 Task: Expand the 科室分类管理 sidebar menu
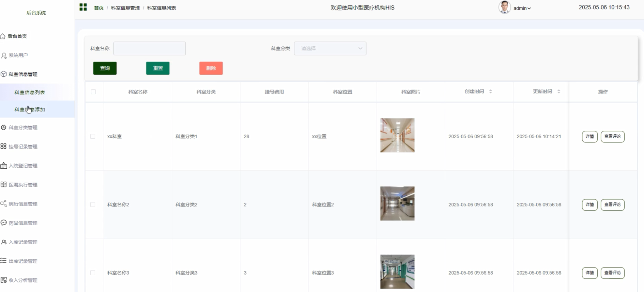(23, 127)
